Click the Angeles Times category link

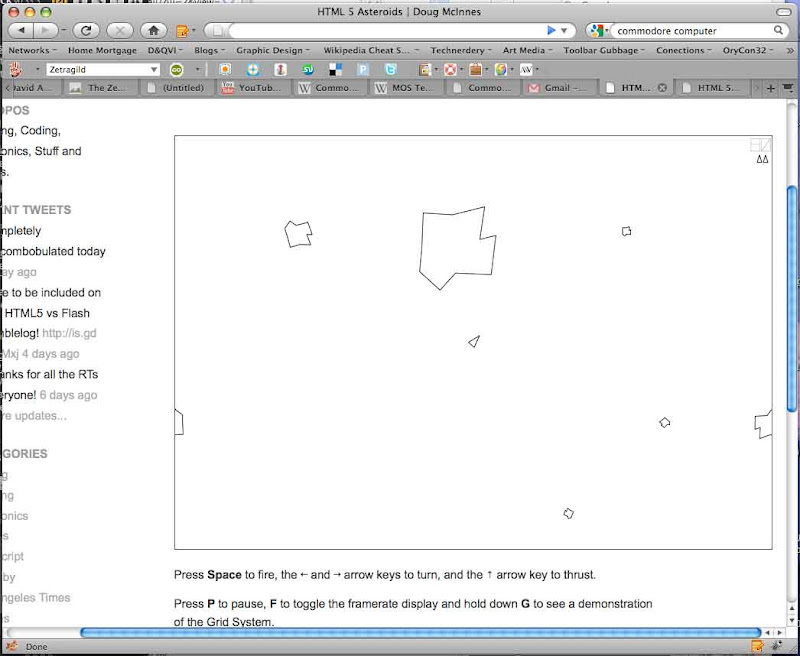[35, 597]
